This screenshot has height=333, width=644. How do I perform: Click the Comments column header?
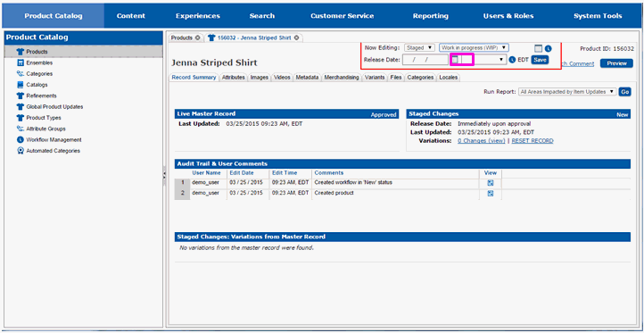[x=329, y=172]
